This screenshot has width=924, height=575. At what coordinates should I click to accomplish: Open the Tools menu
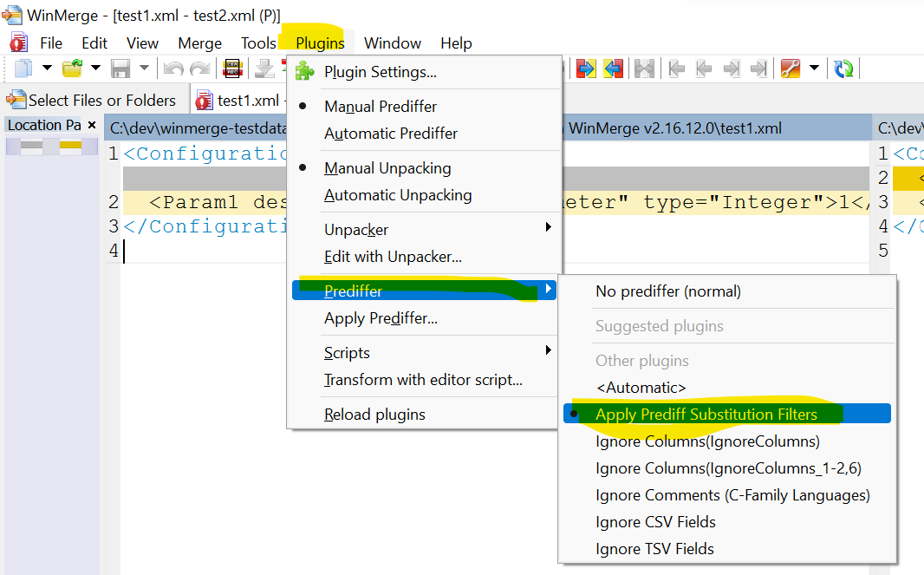(258, 43)
